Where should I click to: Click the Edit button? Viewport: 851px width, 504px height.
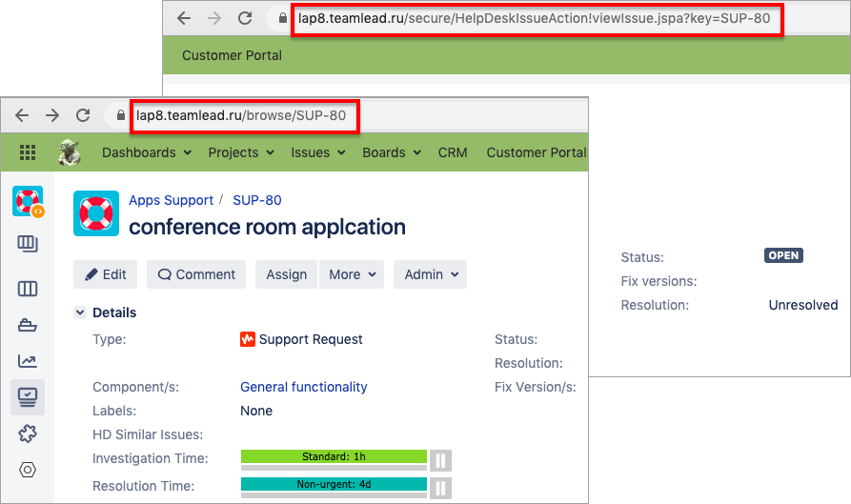[106, 274]
